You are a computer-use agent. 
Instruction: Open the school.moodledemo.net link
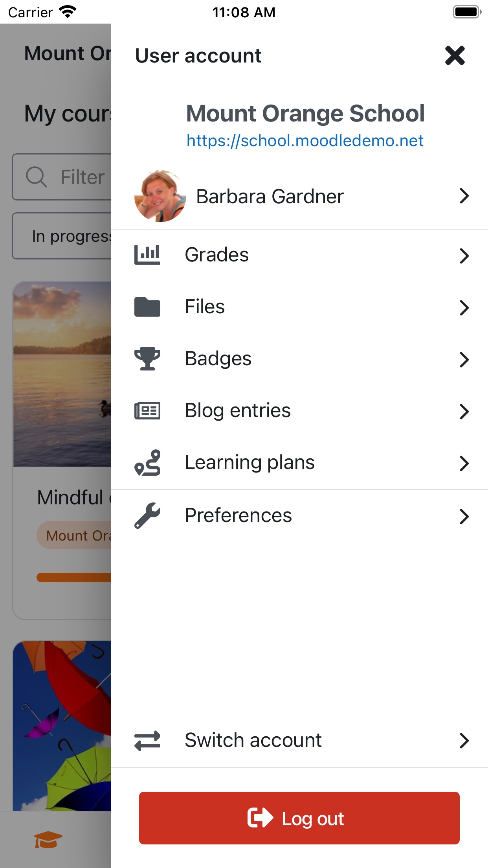coord(305,141)
